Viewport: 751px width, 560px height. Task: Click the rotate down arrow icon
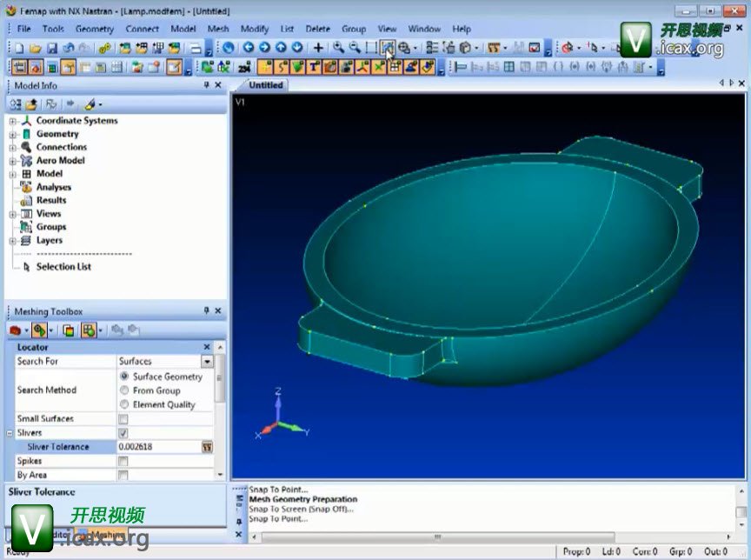tap(297, 48)
